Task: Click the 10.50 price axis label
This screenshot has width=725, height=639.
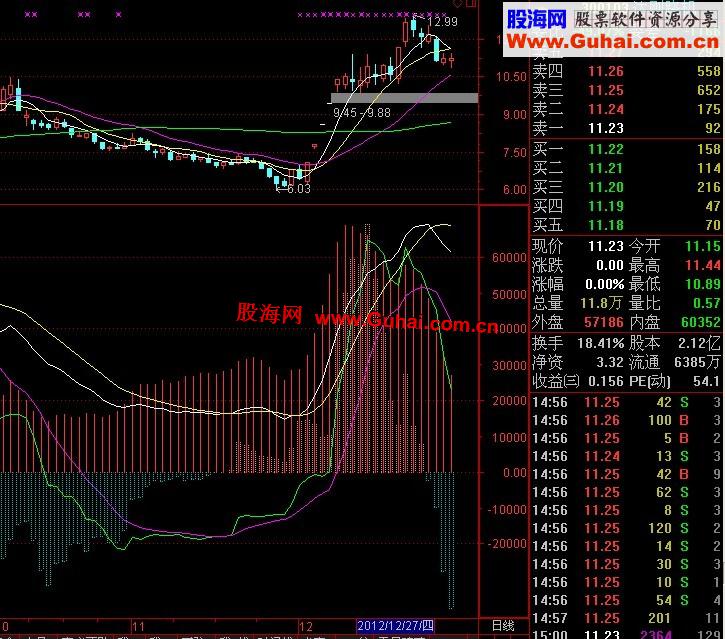Action: click(511, 77)
